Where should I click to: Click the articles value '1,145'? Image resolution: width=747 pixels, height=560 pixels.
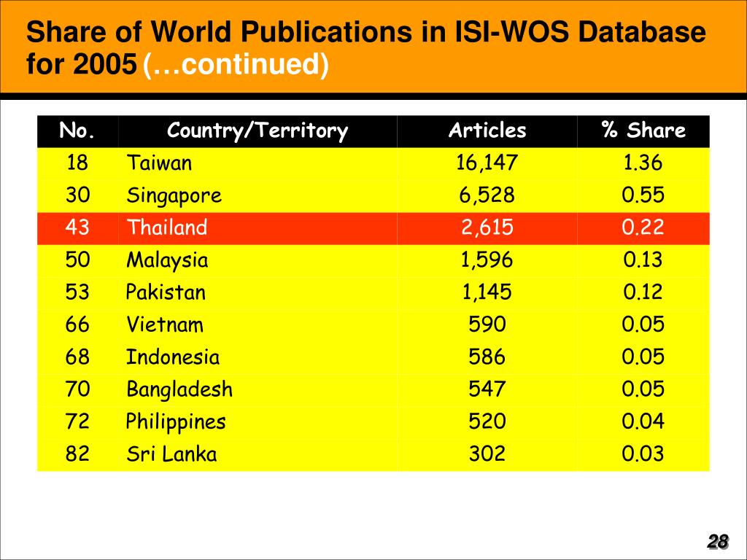(x=487, y=292)
